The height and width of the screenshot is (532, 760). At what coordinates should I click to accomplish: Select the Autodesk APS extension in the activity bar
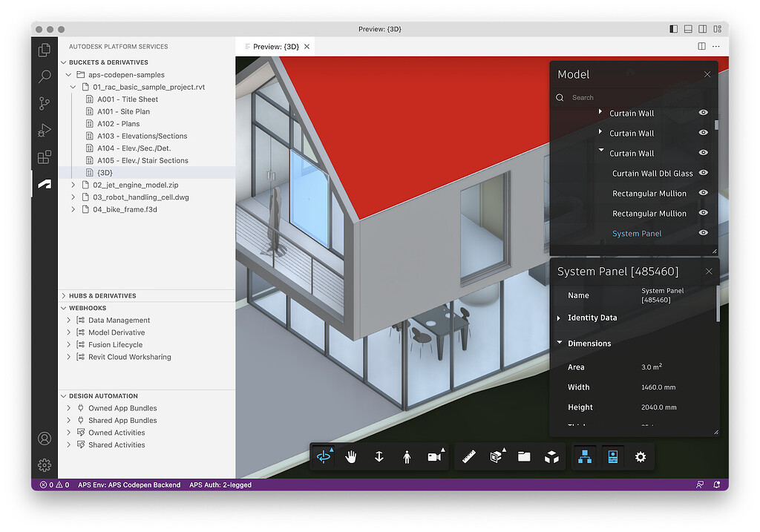[x=44, y=185]
